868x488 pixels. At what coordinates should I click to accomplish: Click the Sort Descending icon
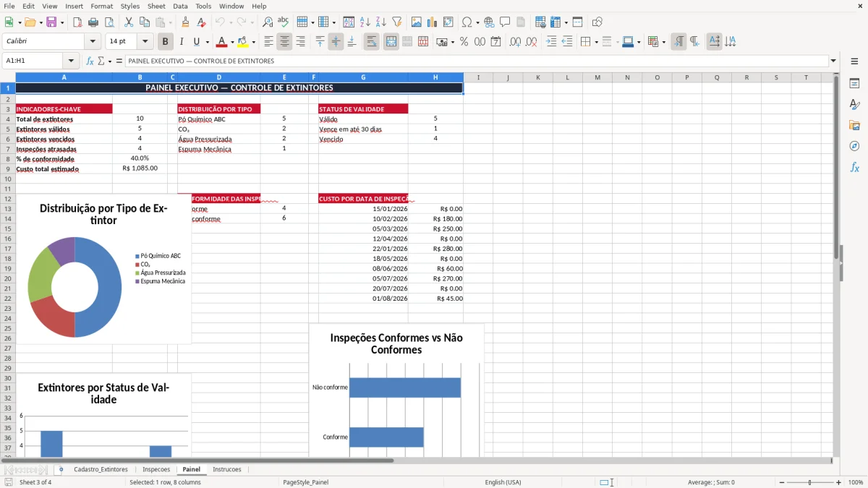pos(381,22)
